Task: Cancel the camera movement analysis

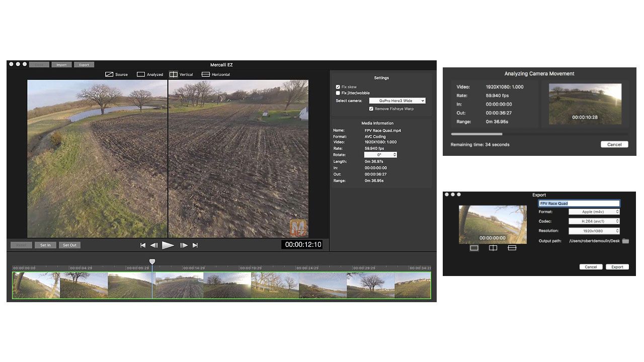Action: (x=614, y=144)
